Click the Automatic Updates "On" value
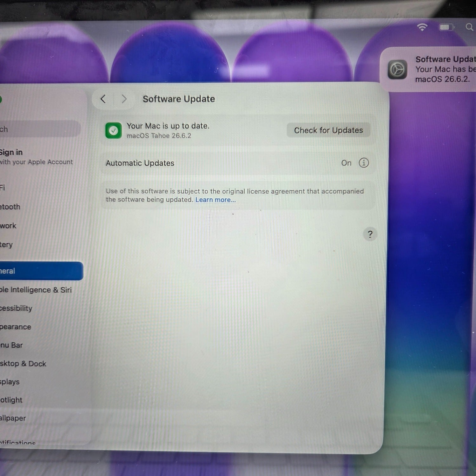 point(346,163)
